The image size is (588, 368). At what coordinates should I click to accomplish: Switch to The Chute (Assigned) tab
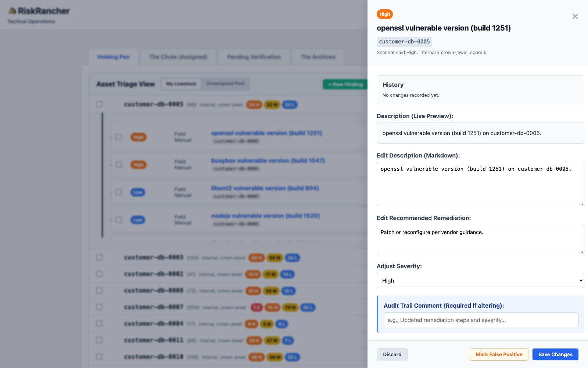178,57
